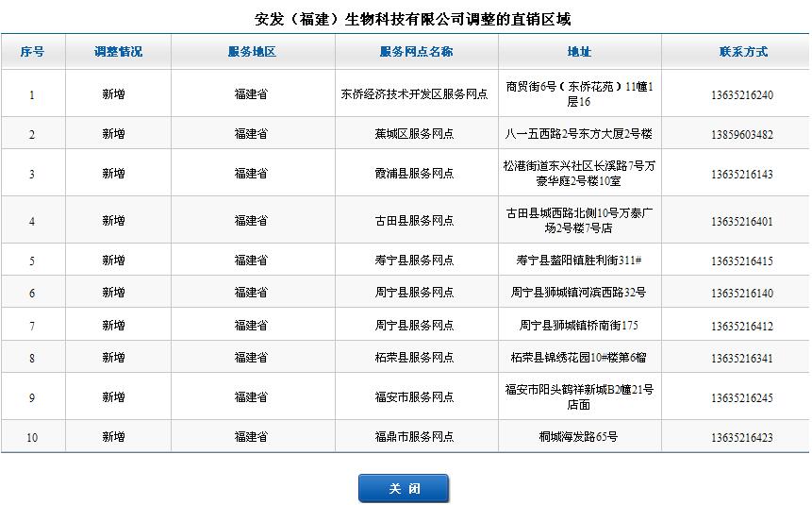812x505 pixels.
Task: Click address 松港街道东兴社区长溪路7号万豪华庭
Action: pyautogui.click(x=579, y=173)
